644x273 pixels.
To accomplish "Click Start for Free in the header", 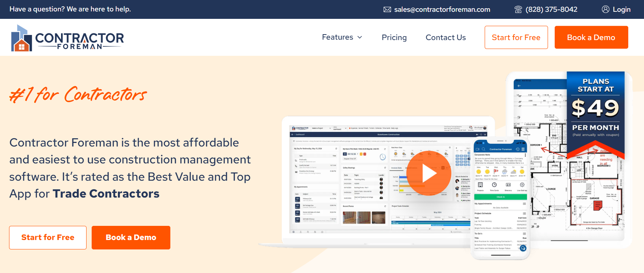I will point(516,37).
